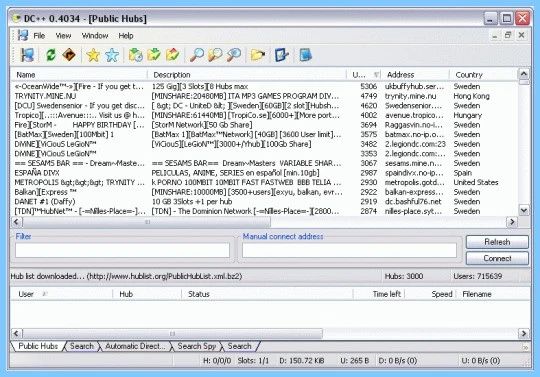Screen dimensions: 540x377
Task: Click the green Reconnect toolbar icon
Action: click(51, 55)
